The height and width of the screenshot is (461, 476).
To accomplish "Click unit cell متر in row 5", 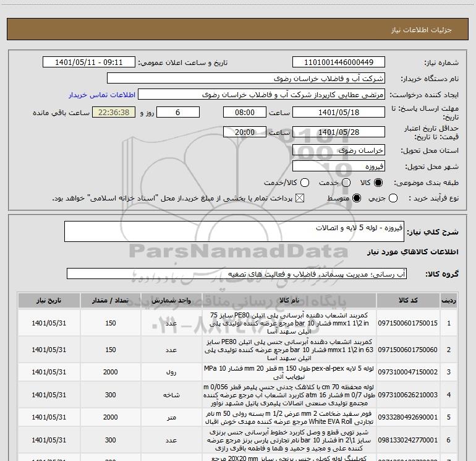I will (171, 418).
